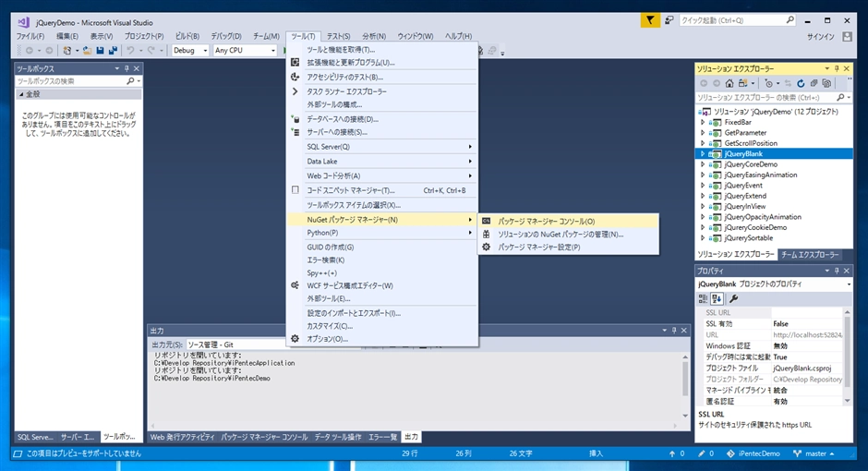Viewport: 868px width, 471px height.
Task: Click the Home icon in Solution Explorer
Action: coord(729,83)
